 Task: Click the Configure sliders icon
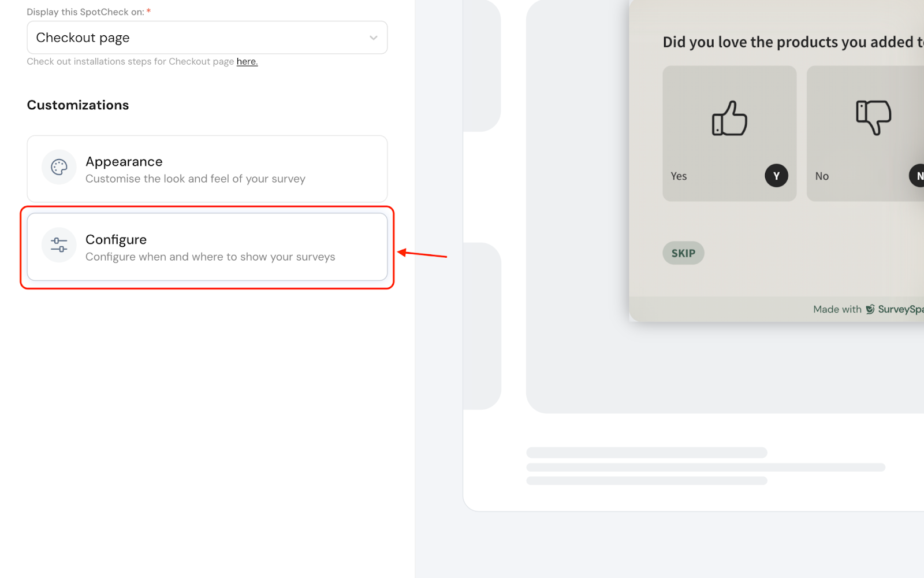tap(59, 244)
